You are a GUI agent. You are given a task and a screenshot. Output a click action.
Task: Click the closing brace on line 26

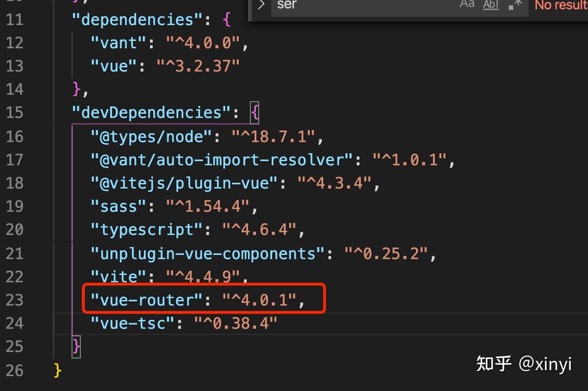pyautogui.click(x=56, y=370)
